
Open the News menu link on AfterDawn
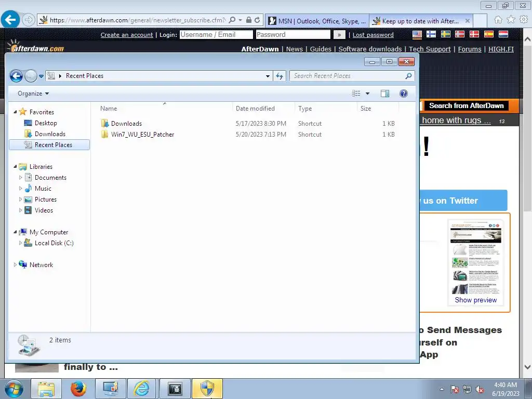coord(294,49)
